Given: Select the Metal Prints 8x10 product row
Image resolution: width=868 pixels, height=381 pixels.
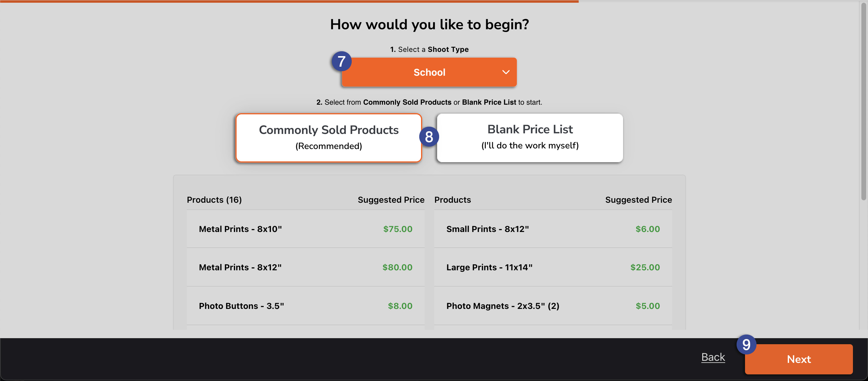Looking at the screenshot, I should [241, 229].
